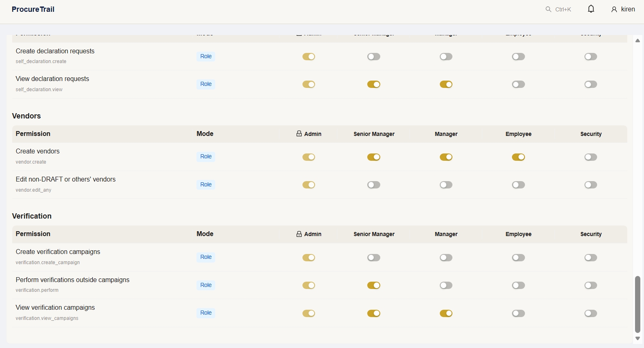Screen dimensions: 644x348
Task: Click the scroll up arrow
Action: coord(638,41)
